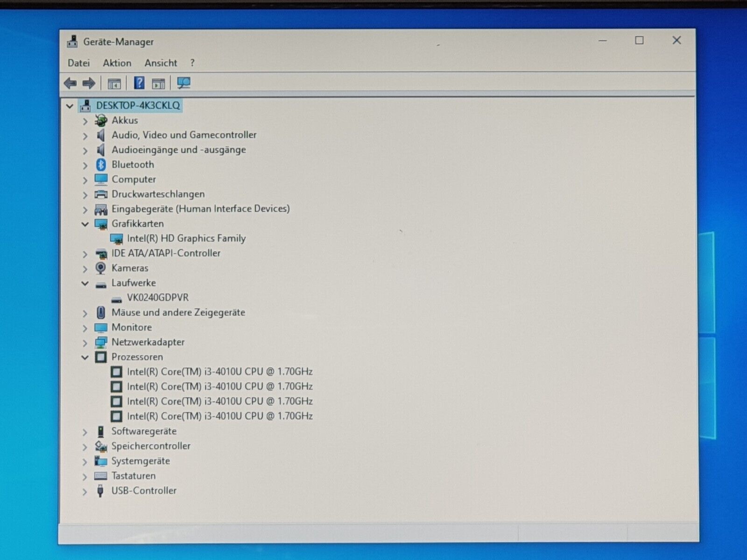This screenshot has width=747, height=560.
Task: Click the Druckwarteschlangen printer icon
Action: point(101,194)
